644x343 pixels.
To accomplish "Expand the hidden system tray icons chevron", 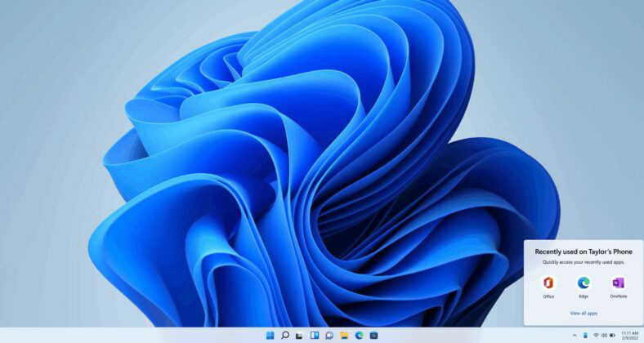I will click(575, 335).
